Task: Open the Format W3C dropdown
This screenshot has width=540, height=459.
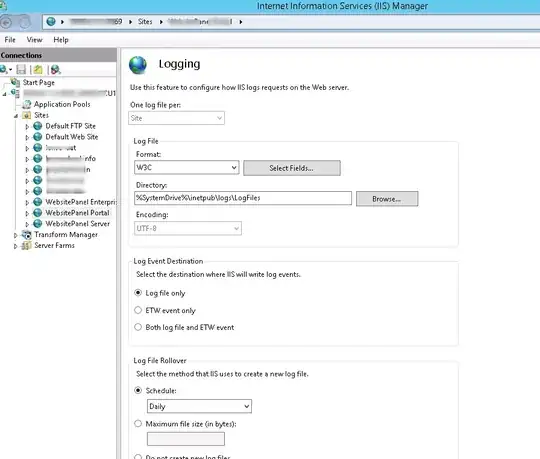Action: pyautogui.click(x=186, y=168)
